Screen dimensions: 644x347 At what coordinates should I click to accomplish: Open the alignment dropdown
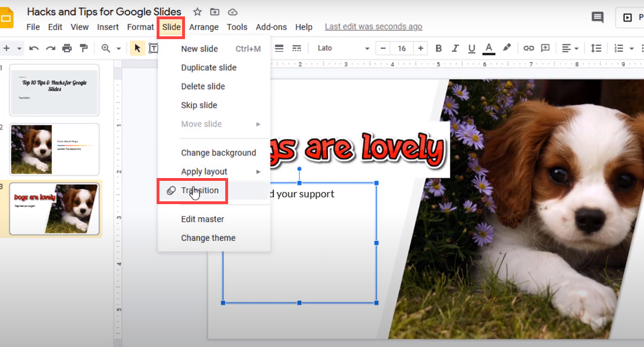point(570,48)
